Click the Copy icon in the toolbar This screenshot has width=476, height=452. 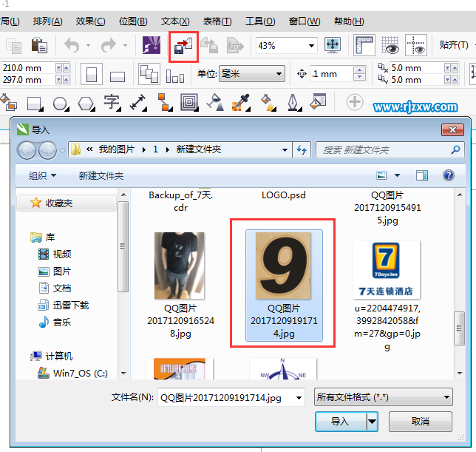13,46
